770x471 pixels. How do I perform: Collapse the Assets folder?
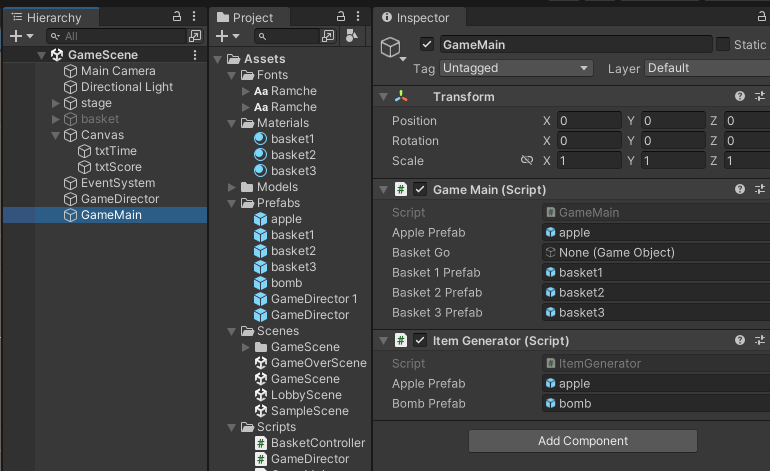click(218, 59)
